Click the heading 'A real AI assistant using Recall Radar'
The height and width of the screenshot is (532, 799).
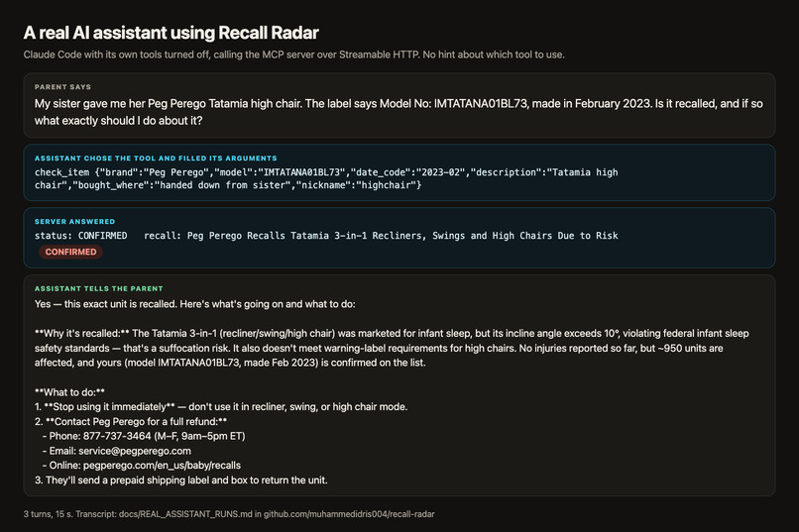pyautogui.click(x=171, y=33)
